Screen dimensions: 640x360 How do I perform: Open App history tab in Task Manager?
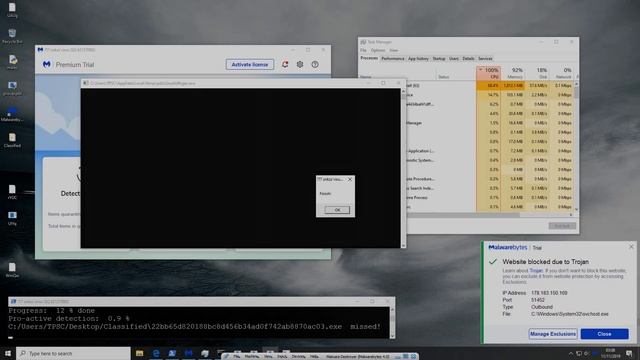point(418,59)
